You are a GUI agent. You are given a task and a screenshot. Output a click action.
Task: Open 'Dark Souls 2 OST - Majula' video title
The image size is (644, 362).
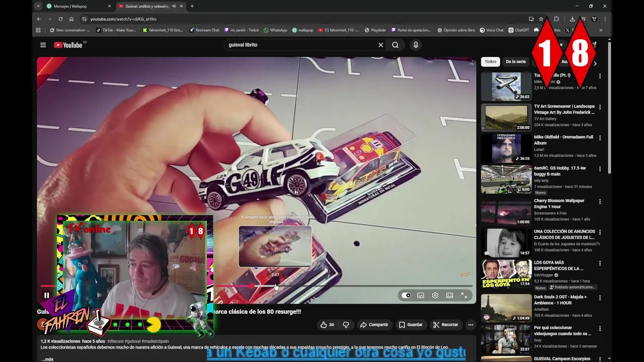pyautogui.click(x=560, y=300)
